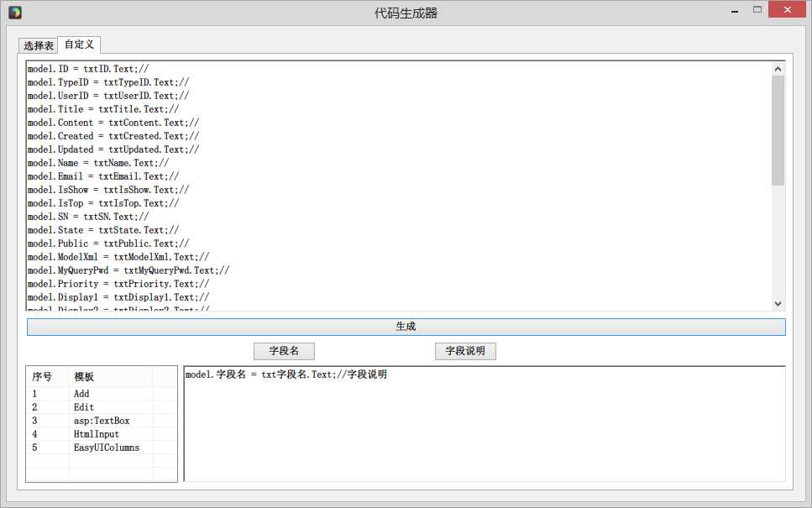
Task: Maximize the 代码生成器 window
Action: [x=757, y=10]
